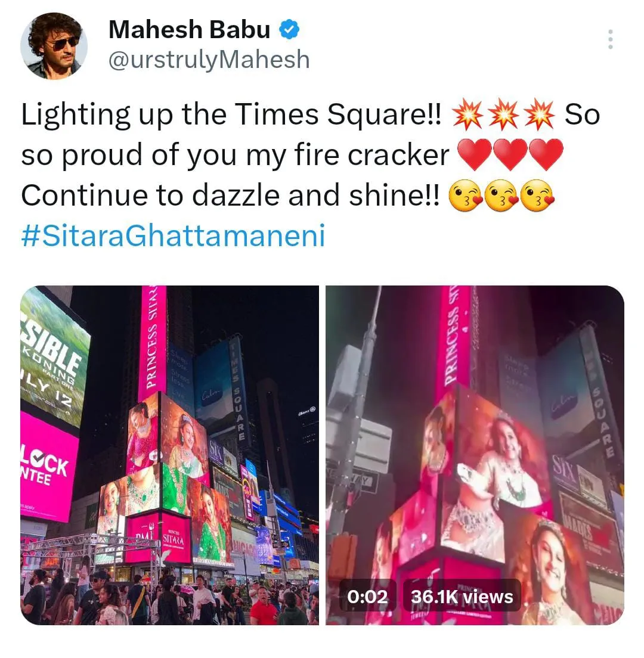
Task: Click the 36.1K views label
Action: click(462, 596)
